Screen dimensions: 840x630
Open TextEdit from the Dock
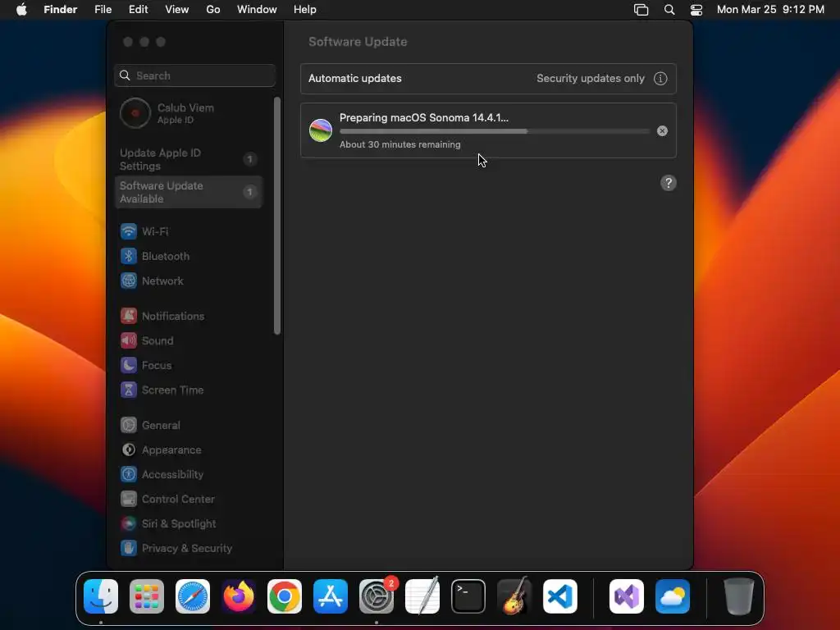[x=422, y=596]
